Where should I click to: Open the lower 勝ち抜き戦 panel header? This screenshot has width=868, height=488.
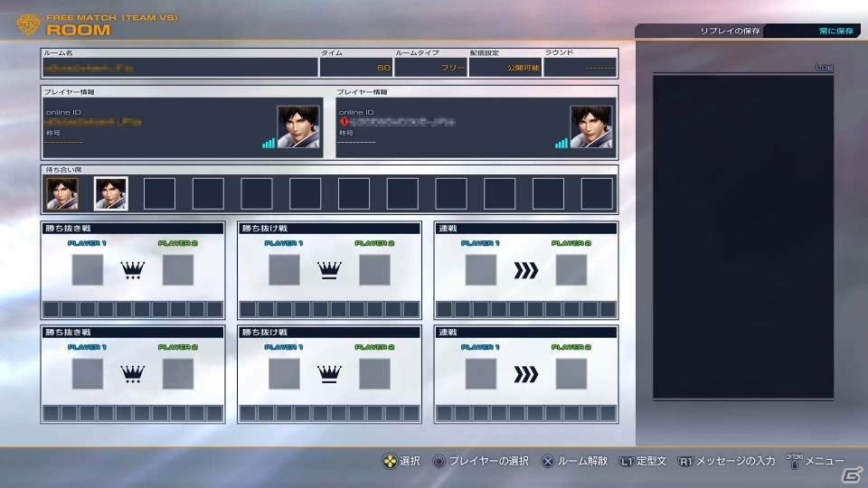[x=133, y=332]
